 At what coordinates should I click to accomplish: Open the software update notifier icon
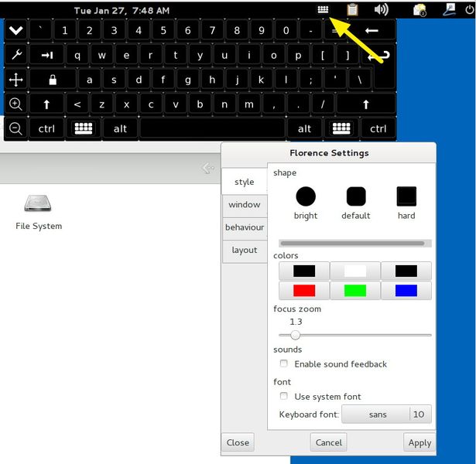click(x=419, y=10)
